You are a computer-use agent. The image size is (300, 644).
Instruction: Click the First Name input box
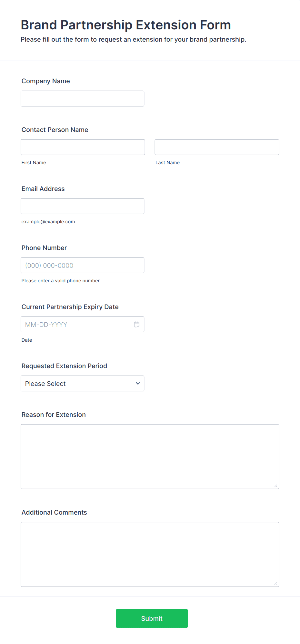point(83,147)
